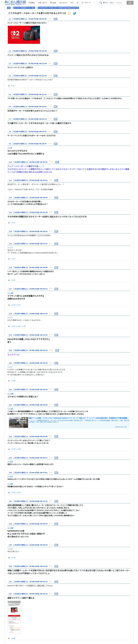Screen dimensions: 138x644
Task: Click the TOP breadcrumb link
Action: [9, 8]
